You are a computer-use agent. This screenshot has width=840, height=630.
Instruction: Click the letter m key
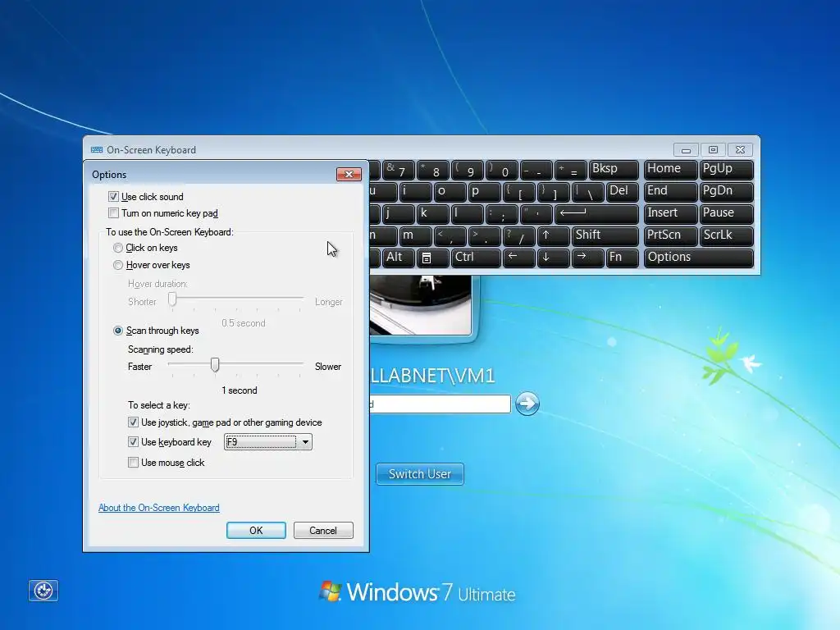click(x=416, y=235)
